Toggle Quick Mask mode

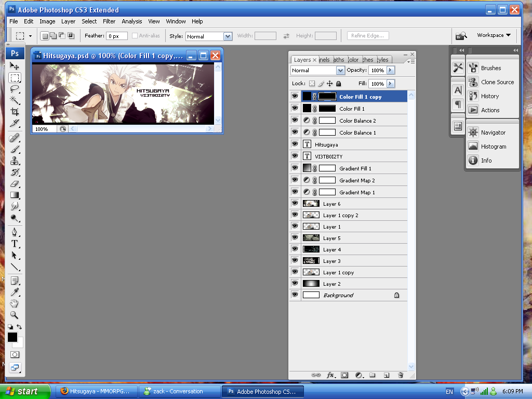(15, 355)
